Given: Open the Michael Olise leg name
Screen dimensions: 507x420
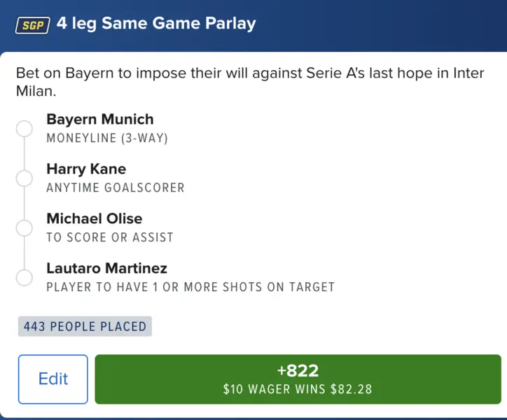Looking at the screenshot, I should pos(94,219).
